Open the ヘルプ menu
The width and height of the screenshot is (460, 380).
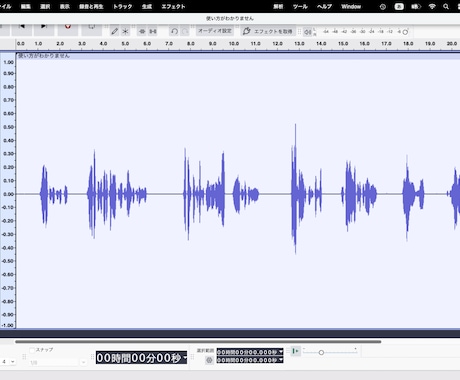pos(324,6)
